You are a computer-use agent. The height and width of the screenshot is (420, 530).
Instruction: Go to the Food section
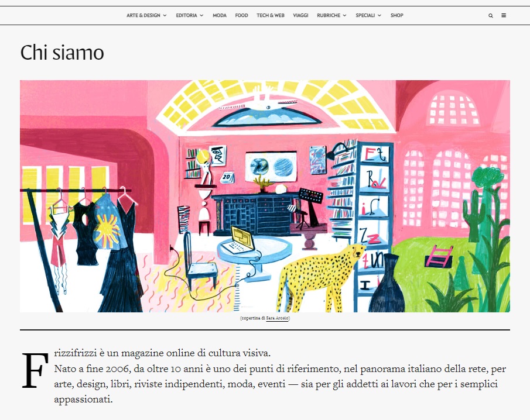[x=241, y=15]
